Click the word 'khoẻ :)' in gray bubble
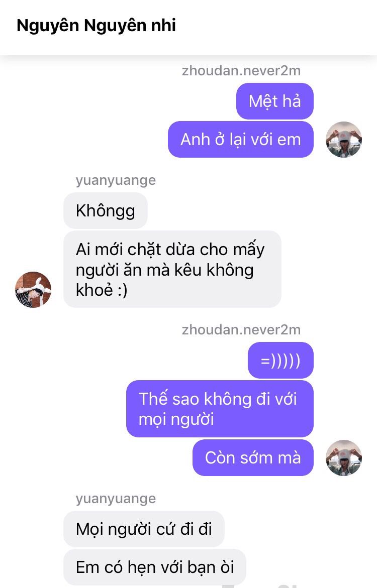The width and height of the screenshot is (377, 588). (102, 290)
